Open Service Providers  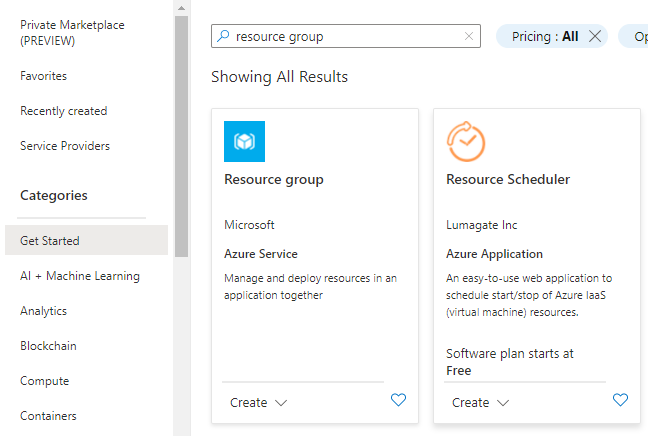65,146
